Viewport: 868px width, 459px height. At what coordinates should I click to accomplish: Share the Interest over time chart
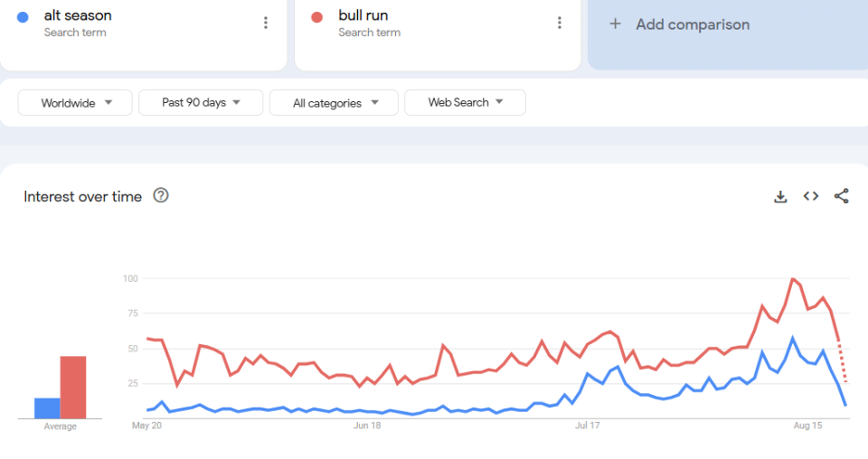[841, 196]
